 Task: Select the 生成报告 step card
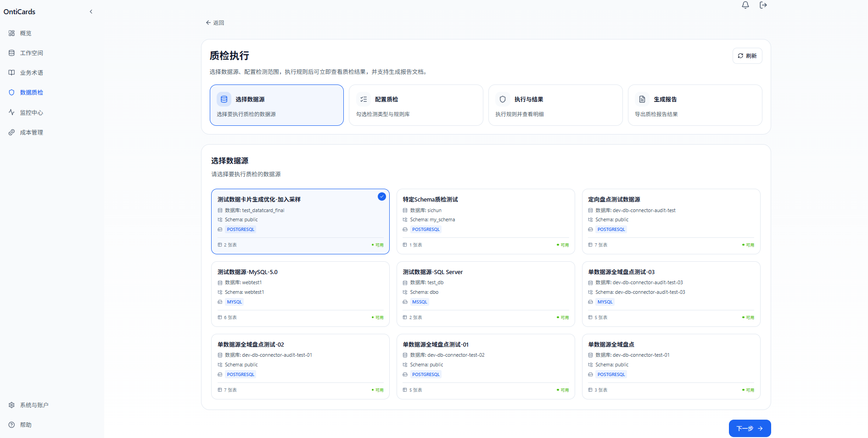(695, 105)
